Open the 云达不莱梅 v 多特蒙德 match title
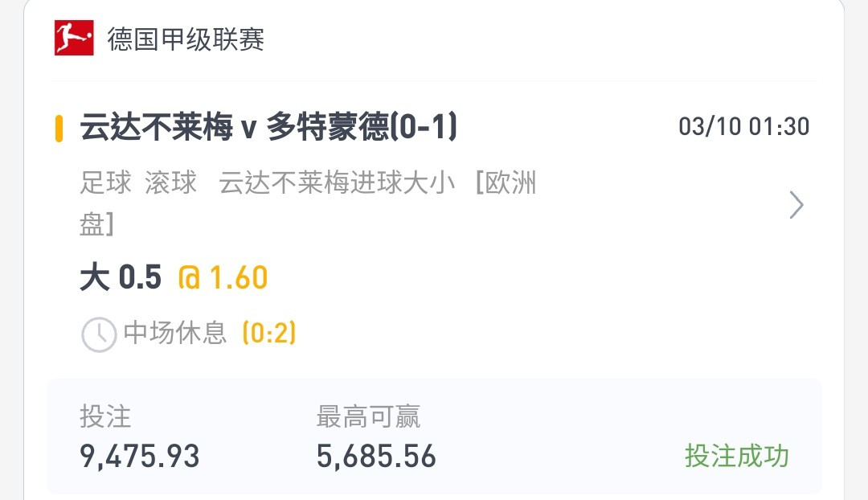This screenshot has height=500, width=868. (268, 127)
